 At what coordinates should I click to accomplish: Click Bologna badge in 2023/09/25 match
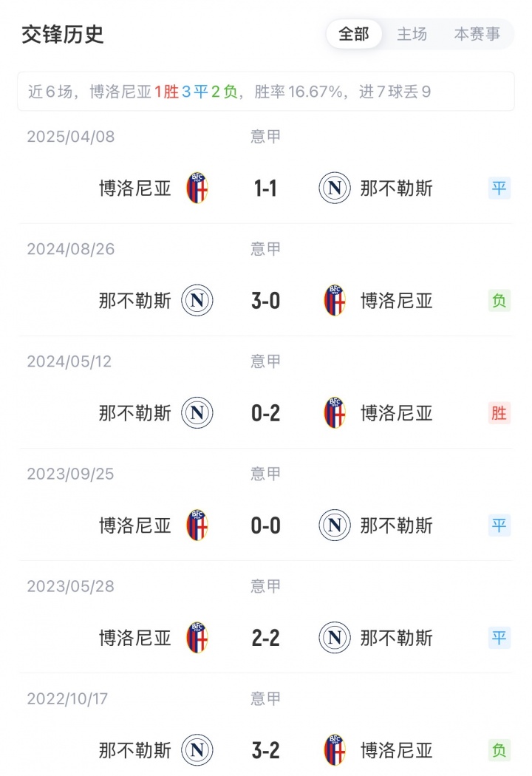197,525
